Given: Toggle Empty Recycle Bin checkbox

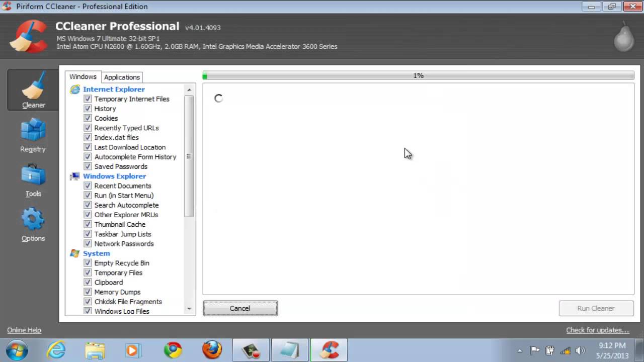Looking at the screenshot, I should pos(88,263).
